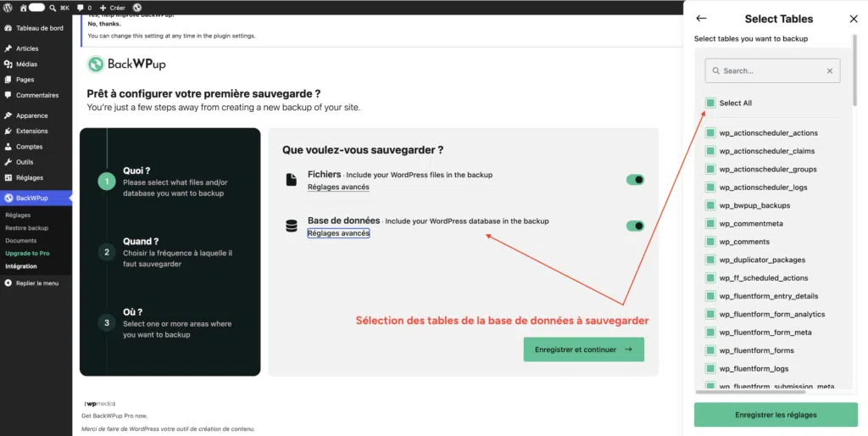This screenshot has width=868, height=436.
Task: Toggle the Fichiers backup switch
Action: pos(635,180)
